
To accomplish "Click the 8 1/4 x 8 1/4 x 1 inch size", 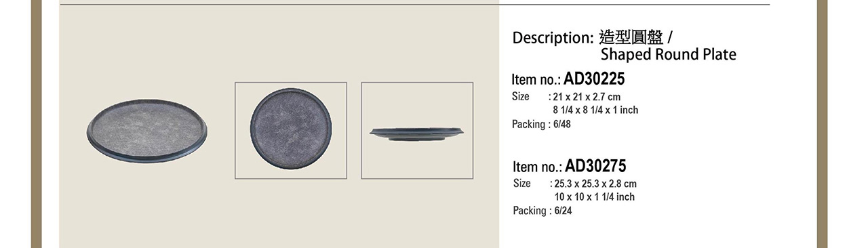I will point(595,110).
